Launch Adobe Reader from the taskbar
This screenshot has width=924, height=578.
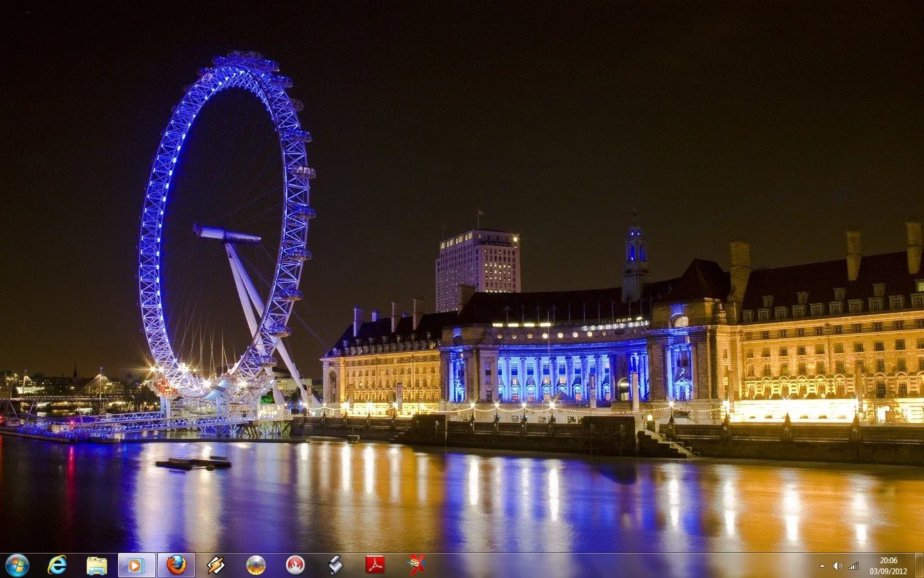tap(375, 565)
